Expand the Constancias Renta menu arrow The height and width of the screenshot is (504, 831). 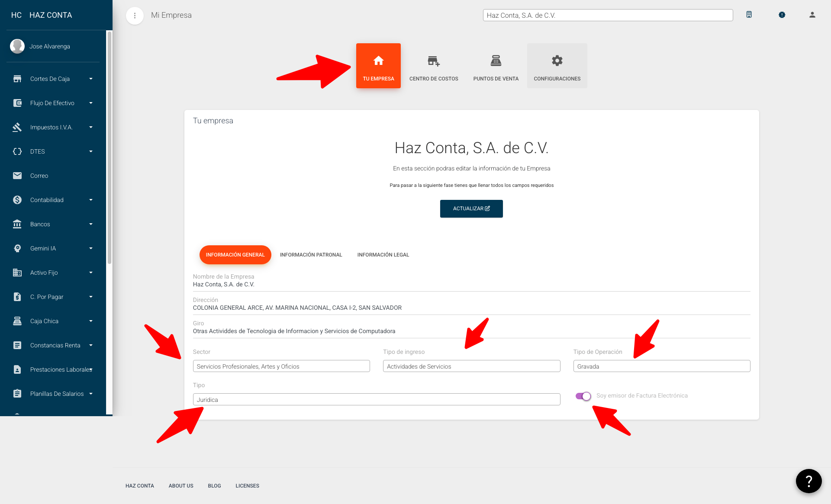91,345
